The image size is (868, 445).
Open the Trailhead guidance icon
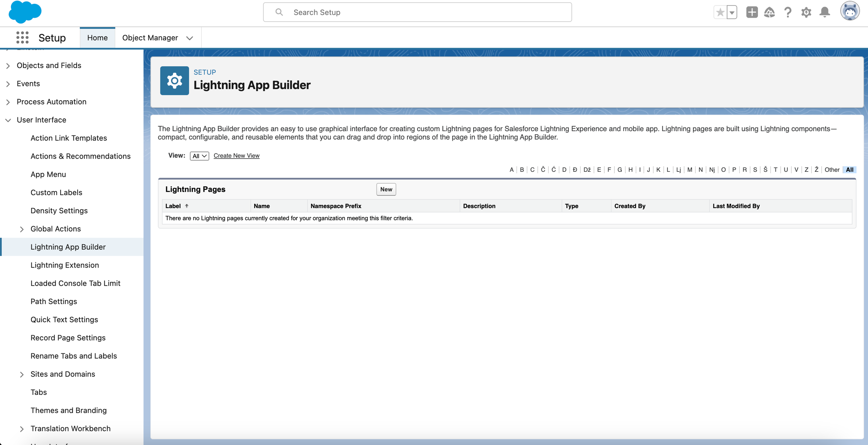click(769, 12)
